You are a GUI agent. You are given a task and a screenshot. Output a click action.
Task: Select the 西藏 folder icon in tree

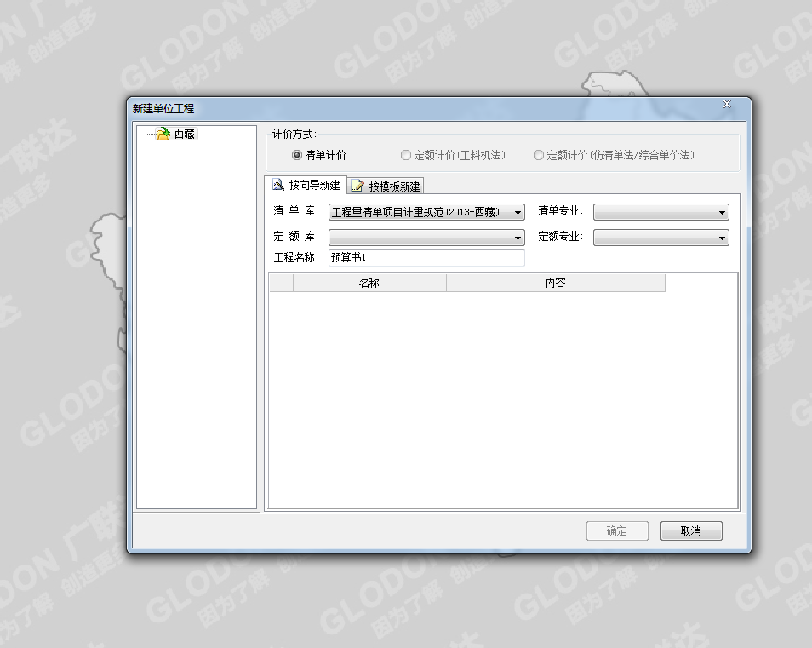(x=163, y=135)
